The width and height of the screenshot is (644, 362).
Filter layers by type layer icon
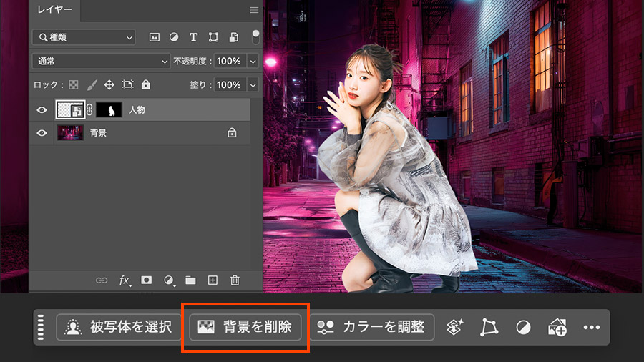[193, 37]
